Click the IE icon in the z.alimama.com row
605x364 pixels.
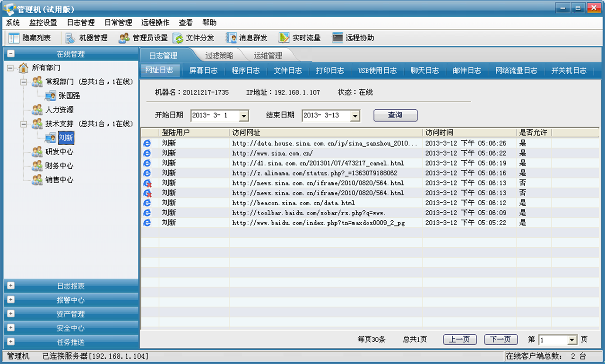[x=147, y=173]
